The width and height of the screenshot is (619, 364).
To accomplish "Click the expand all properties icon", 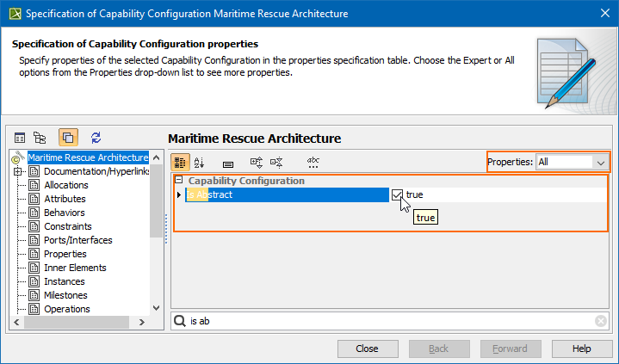I will click(256, 162).
